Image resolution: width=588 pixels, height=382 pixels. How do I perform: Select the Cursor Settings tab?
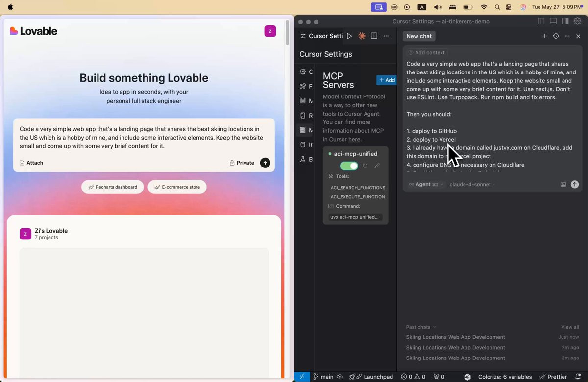[321, 36]
